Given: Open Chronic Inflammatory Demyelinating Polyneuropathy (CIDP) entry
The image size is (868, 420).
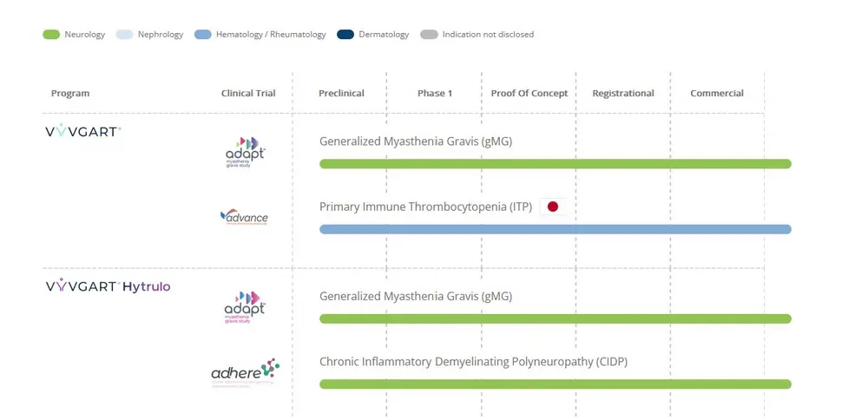Looking at the screenshot, I should pyautogui.click(x=473, y=361).
